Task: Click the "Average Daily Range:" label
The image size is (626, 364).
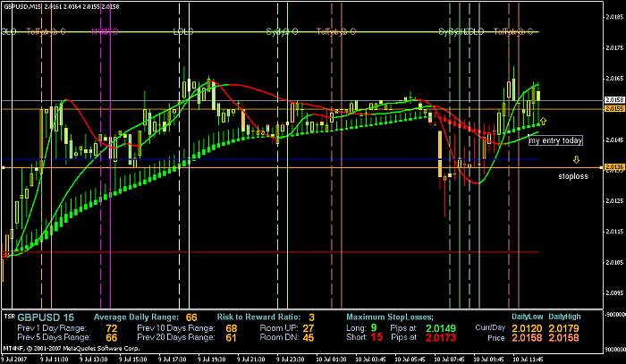Action: tap(136, 317)
